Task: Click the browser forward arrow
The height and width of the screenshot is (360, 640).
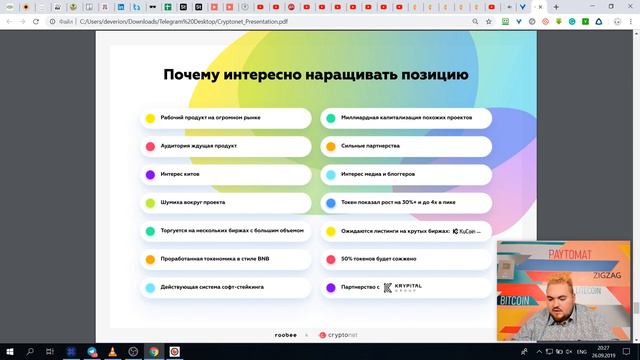Action: tap(22, 22)
